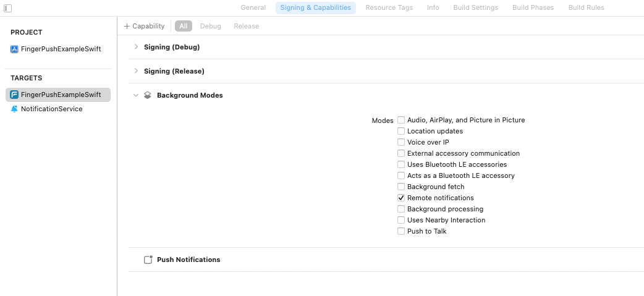This screenshot has height=296, width=644.
Task: Click the PROJECT section header
Action: click(x=27, y=32)
